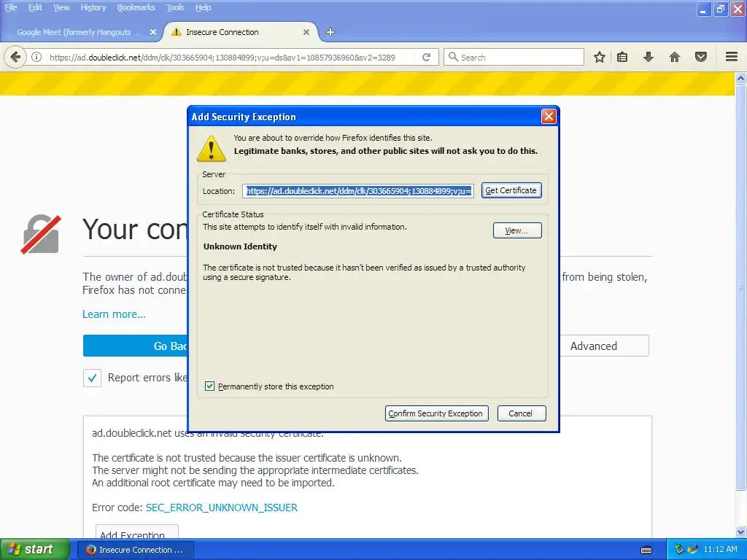The image size is (747, 560).
Task: Select Insecure Connection taskbar item
Action: [x=135, y=550]
